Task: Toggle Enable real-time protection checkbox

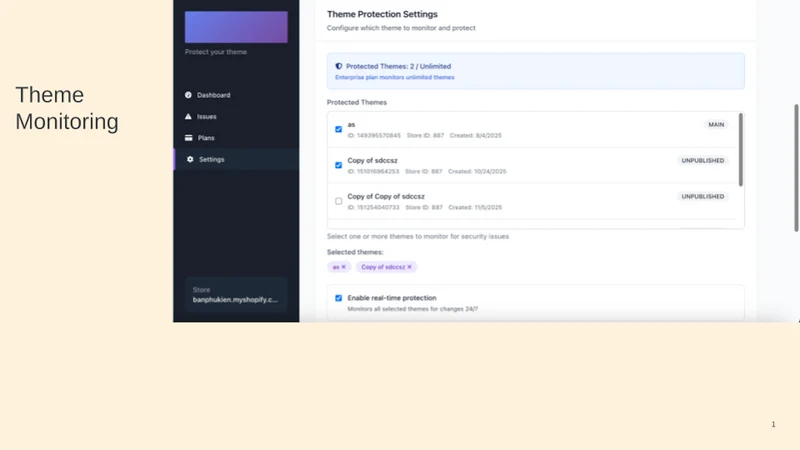Action: [338, 298]
